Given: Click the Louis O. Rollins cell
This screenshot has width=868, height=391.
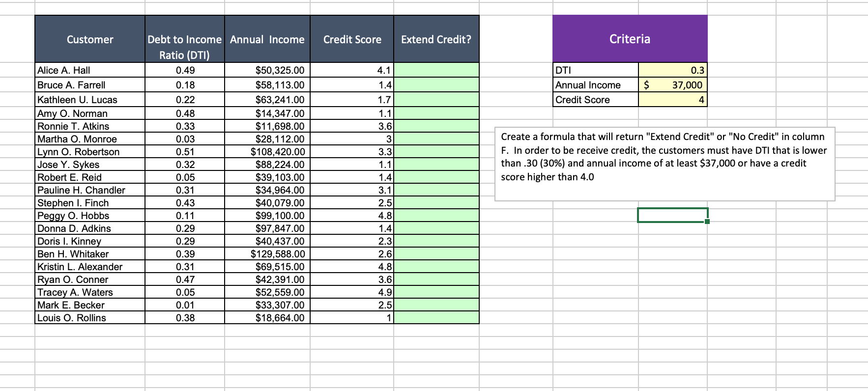Looking at the screenshot, I should click(x=90, y=318).
